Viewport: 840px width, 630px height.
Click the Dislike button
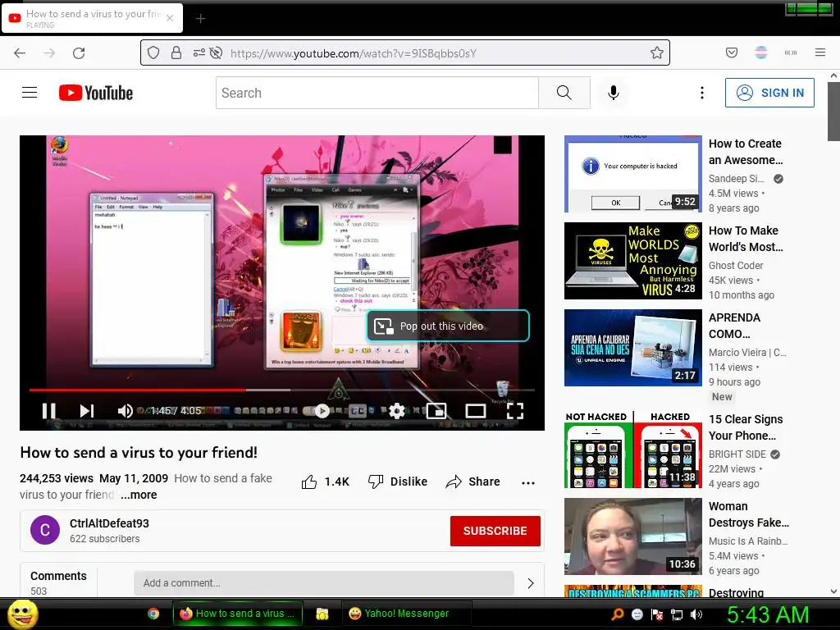(398, 482)
